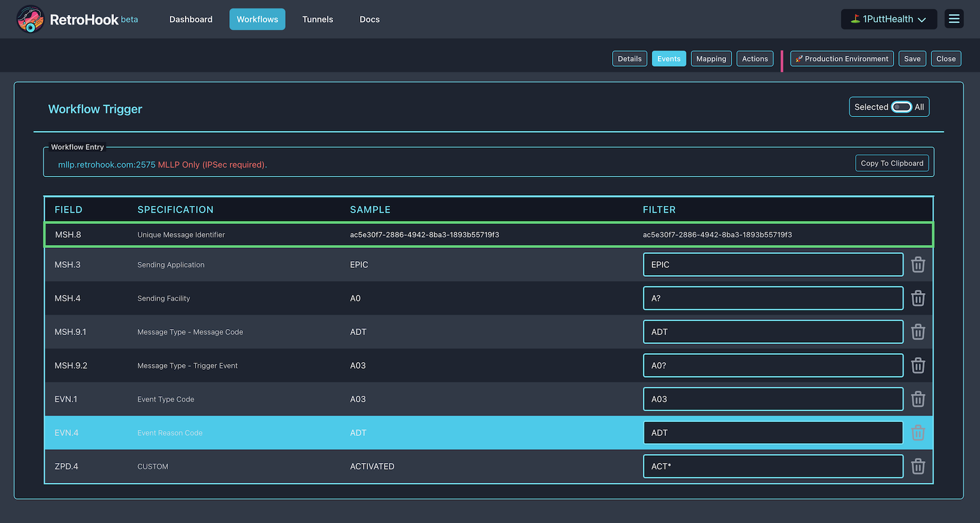Click the mllp.retrohook.com:2575 link
The image size is (980, 523).
(107, 165)
